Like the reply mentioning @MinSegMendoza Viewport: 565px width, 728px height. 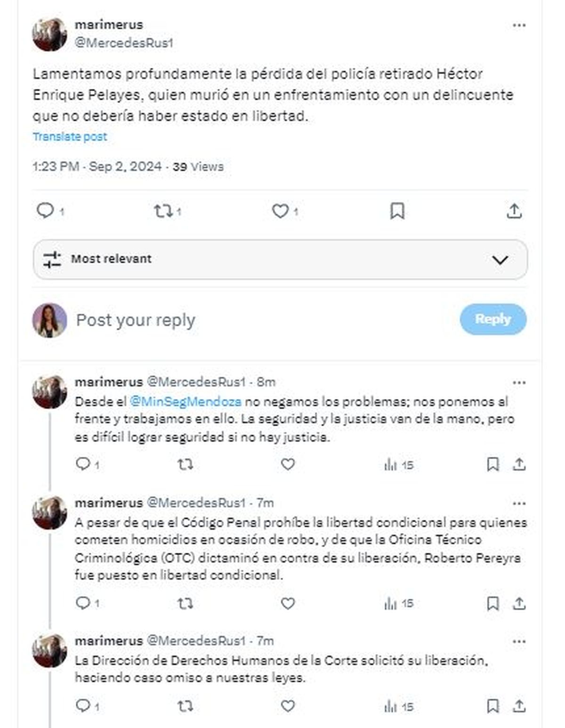click(x=288, y=464)
